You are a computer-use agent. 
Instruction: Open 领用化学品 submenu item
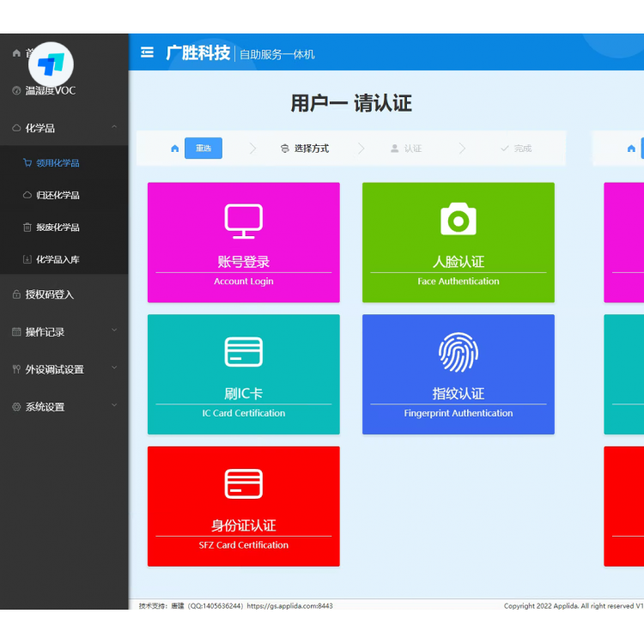(x=58, y=163)
